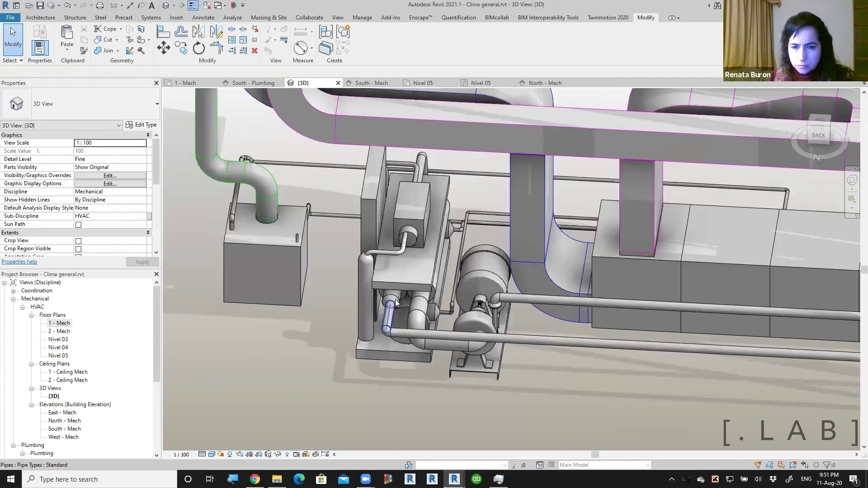The image size is (868, 488).
Task: Switch to the South - Plumbing view tab
Action: point(253,83)
